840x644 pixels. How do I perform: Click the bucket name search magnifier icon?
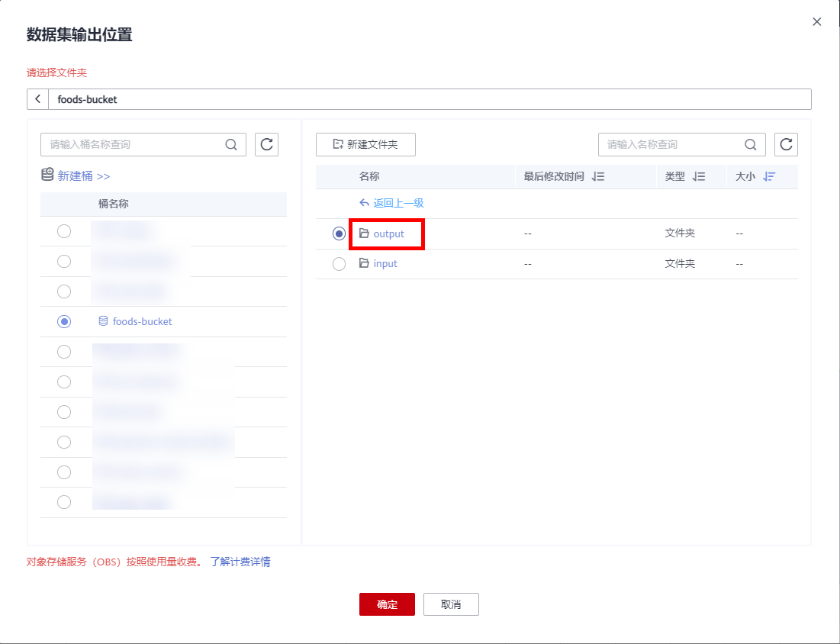[231, 144]
